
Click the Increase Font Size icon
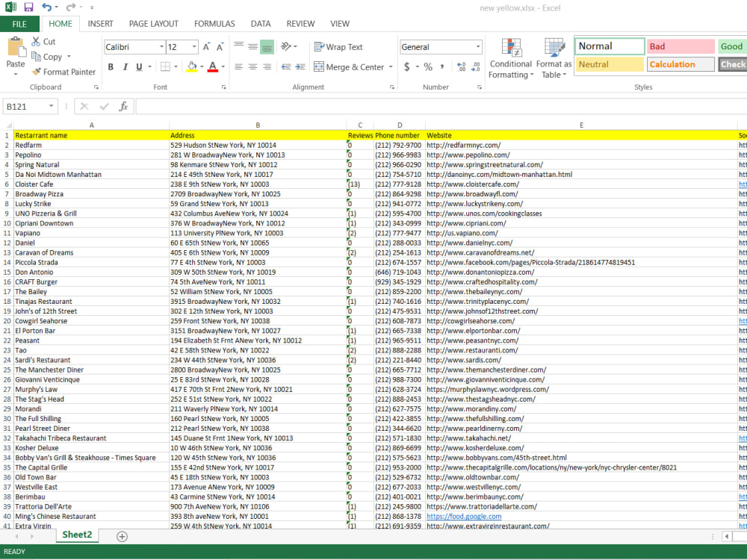pyautogui.click(x=206, y=46)
